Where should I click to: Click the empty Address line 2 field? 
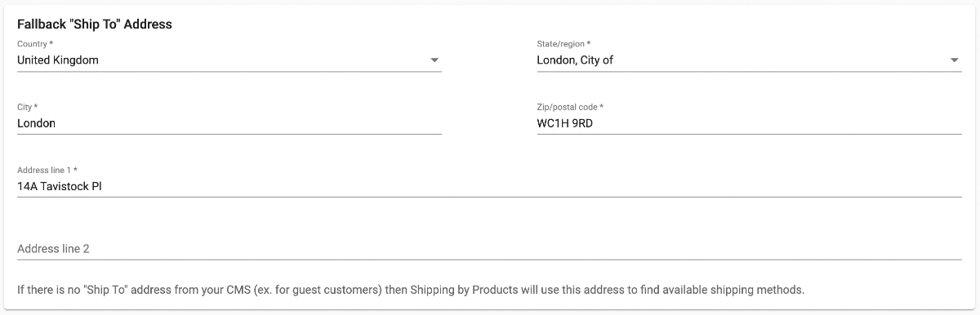[x=489, y=248]
